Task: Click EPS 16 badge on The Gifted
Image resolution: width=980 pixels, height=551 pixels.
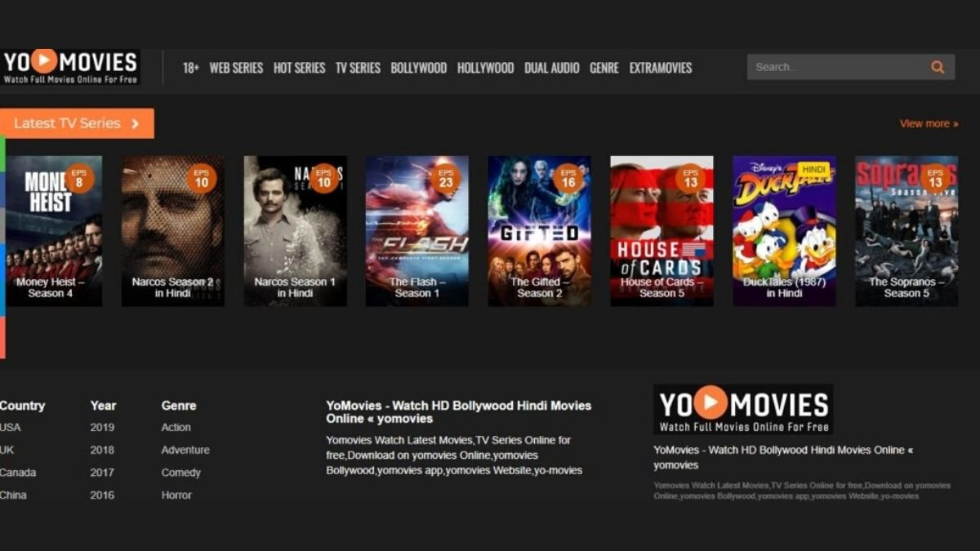Action: (568, 178)
